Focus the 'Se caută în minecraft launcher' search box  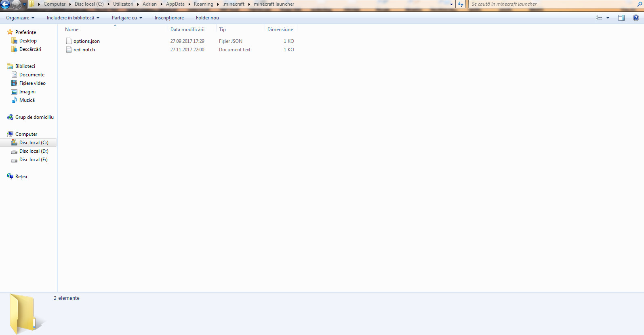[553, 4]
